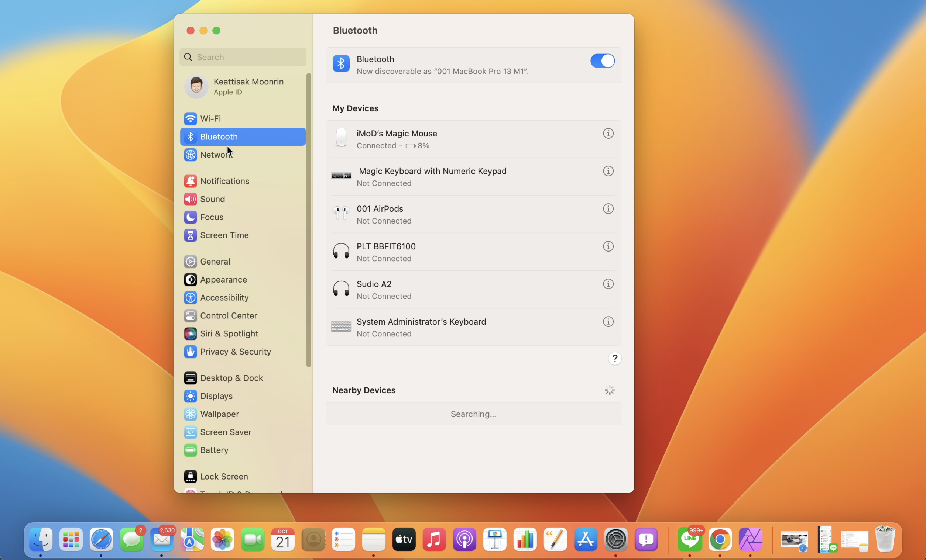
Task: Click the Bluetooth help question mark button
Action: tap(614, 359)
